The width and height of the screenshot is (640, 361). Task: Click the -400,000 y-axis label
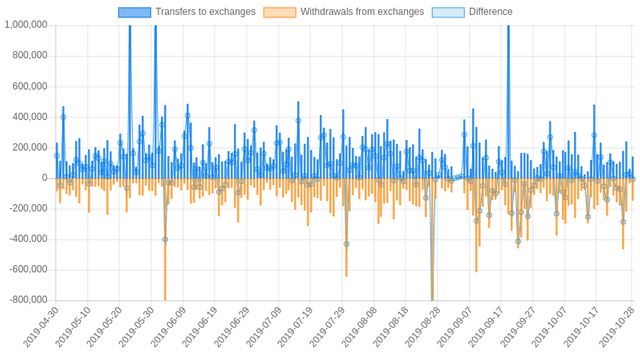(29, 239)
